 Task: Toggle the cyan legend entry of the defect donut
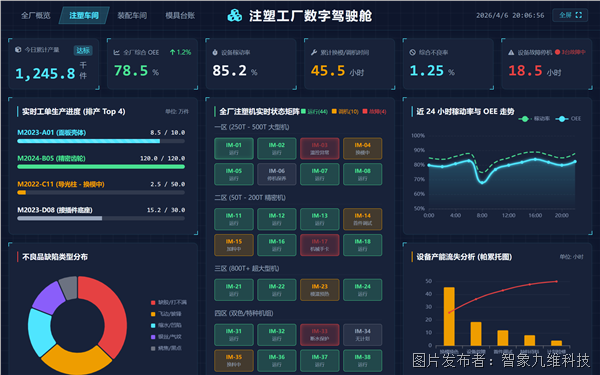[166, 326]
